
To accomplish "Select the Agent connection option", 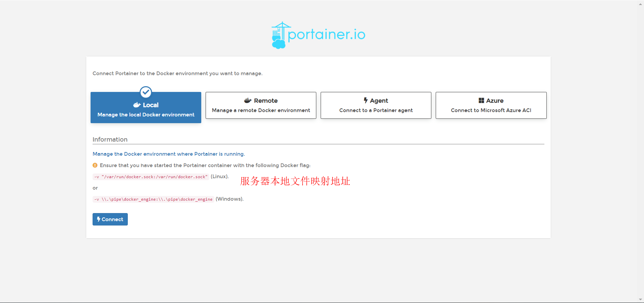I will click(x=376, y=105).
